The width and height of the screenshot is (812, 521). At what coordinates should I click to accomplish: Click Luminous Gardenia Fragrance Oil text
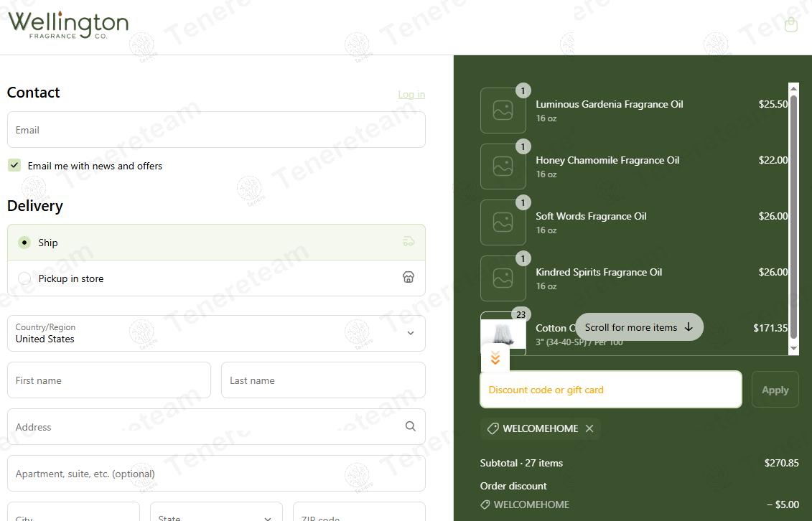pyautogui.click(x=609, y=104)
